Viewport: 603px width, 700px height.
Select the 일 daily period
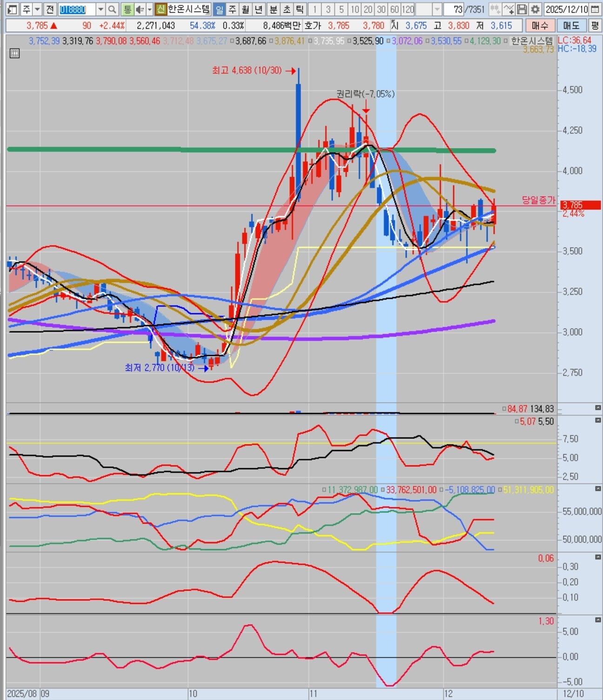click(219, 9)
